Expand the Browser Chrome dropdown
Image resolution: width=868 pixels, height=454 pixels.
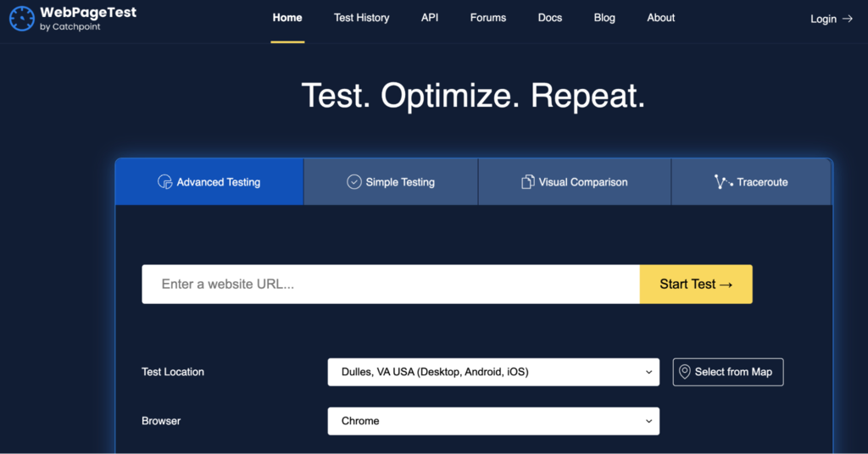point(493,421)
